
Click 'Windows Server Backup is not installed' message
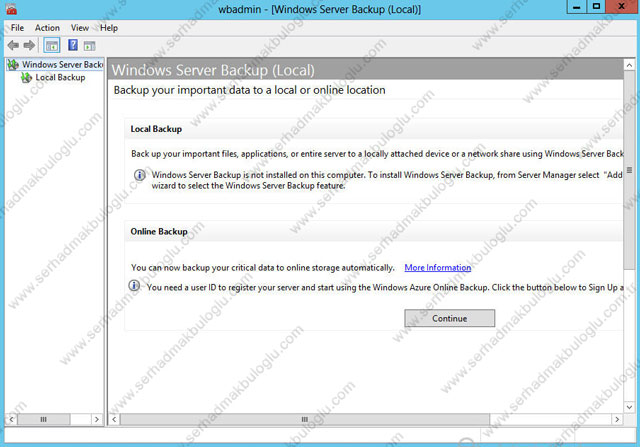[x=387, y=180]
